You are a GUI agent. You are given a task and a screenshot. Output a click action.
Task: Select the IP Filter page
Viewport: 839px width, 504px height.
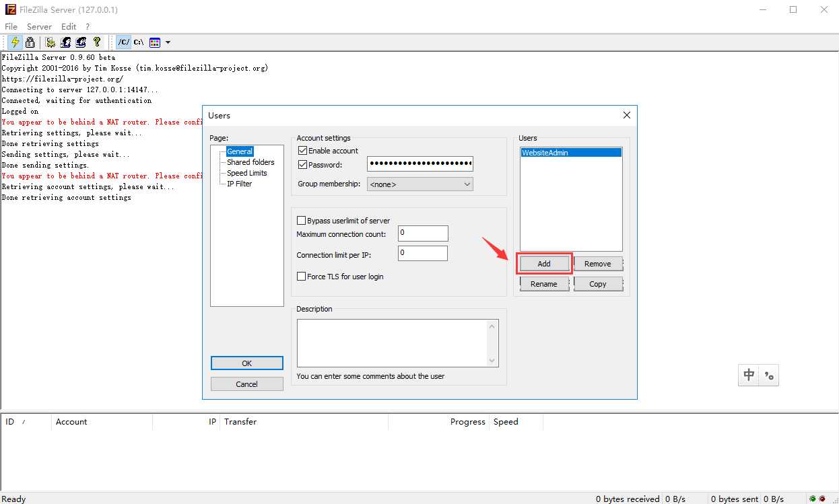[239, 184]
